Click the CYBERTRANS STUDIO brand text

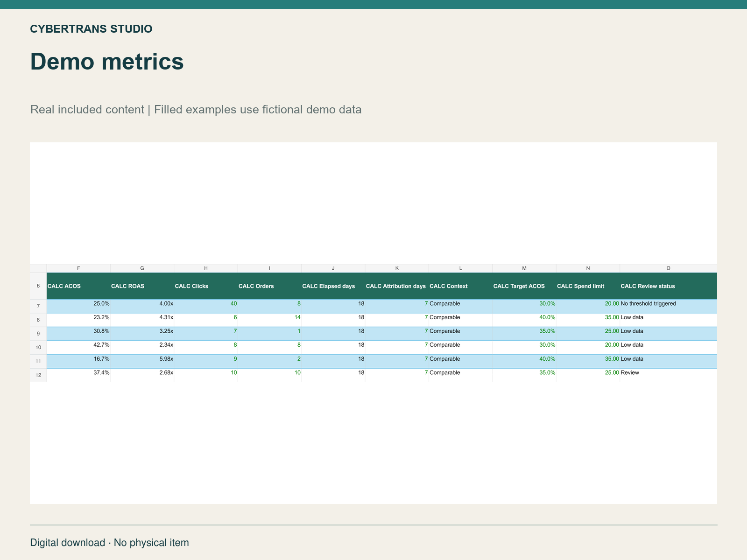point(91,29)
